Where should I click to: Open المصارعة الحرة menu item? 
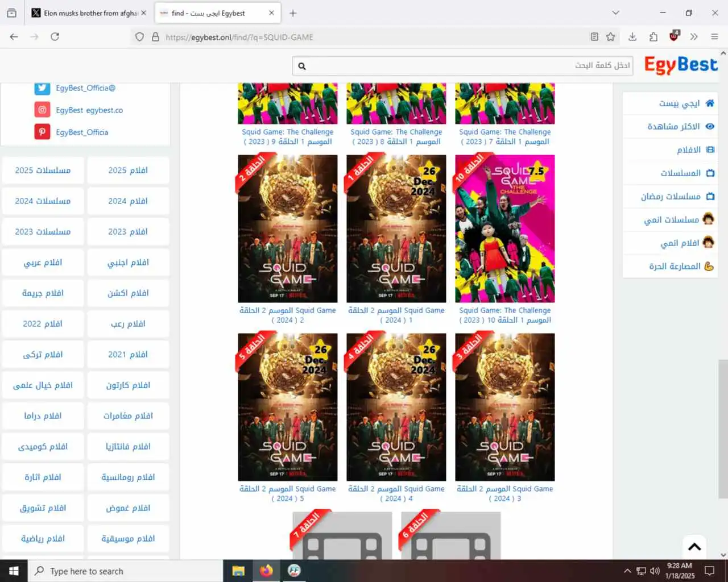coord(671,266)
